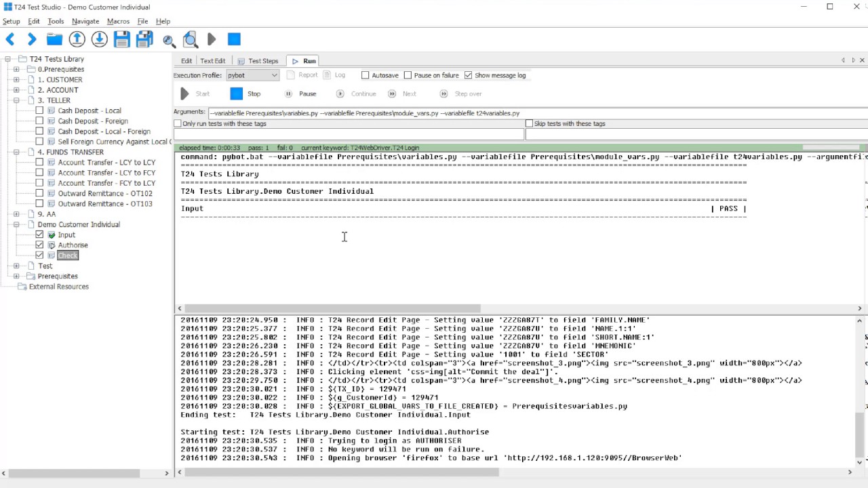Open the Navigate menu
Screen dimensions: 868x488
tap(85, 22)
